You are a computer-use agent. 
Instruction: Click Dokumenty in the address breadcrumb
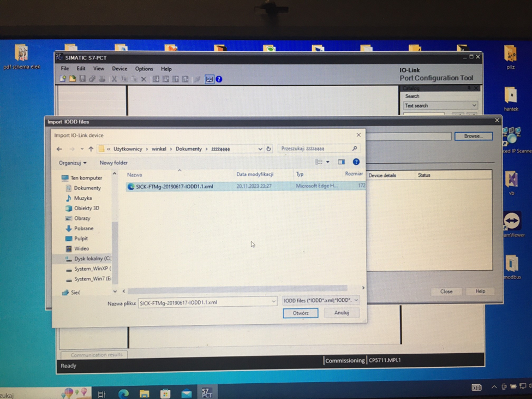(x=189, y=149)
